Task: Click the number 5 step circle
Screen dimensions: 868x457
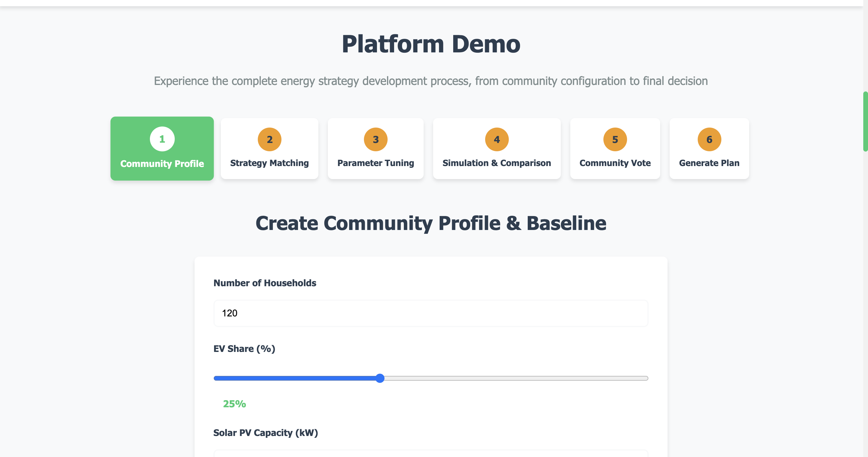Action: [615, 139]
